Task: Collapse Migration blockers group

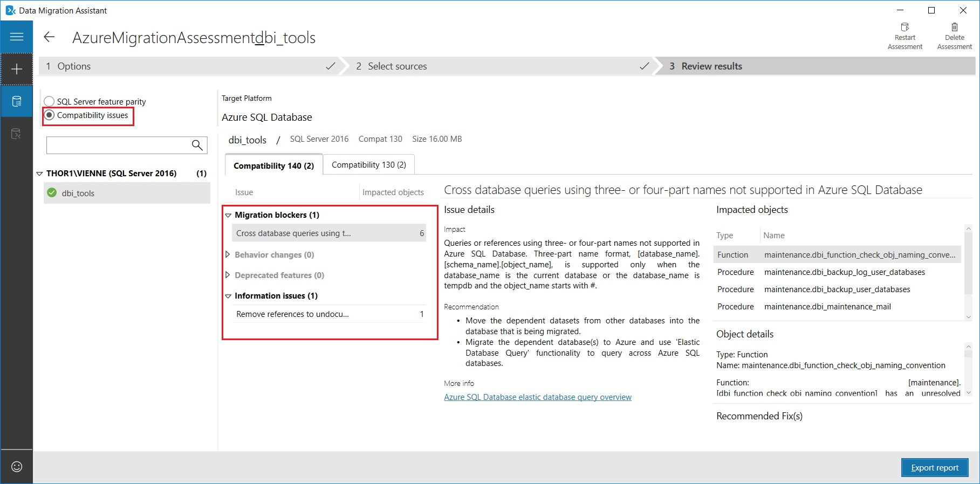Action: pos(228,215)
